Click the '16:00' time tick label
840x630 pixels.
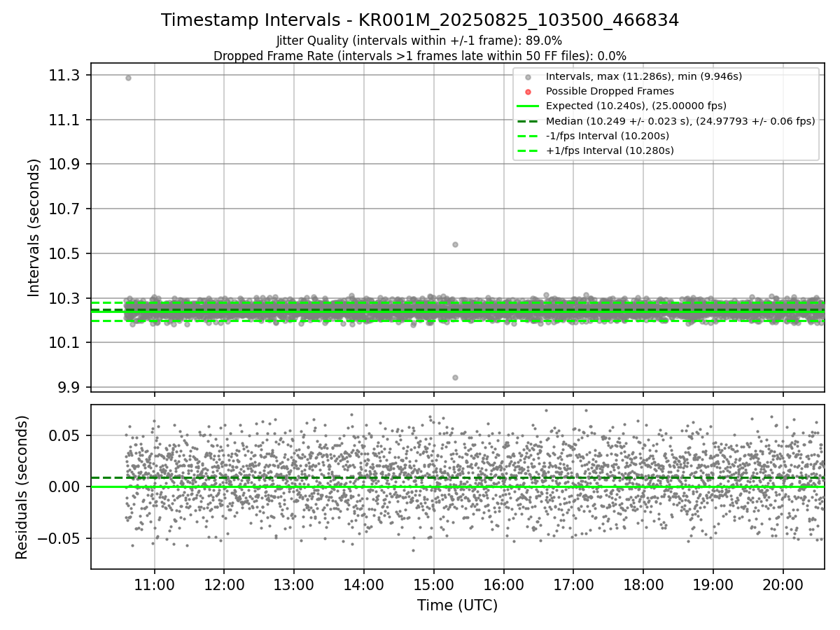tap(503, 584)
